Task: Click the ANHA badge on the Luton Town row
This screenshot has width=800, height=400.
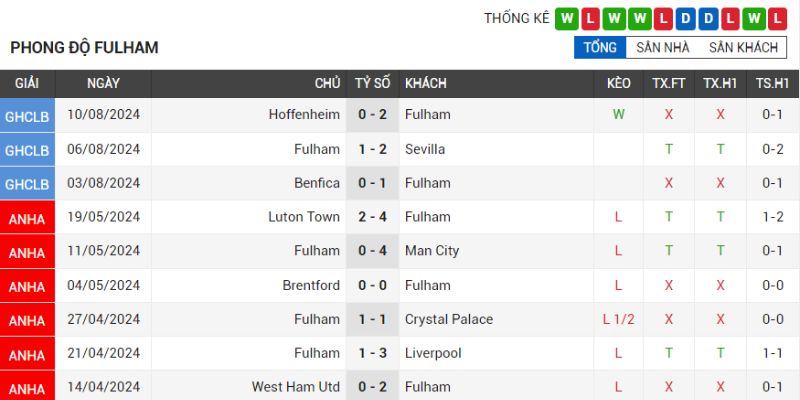Action: [x=27, y=217]
